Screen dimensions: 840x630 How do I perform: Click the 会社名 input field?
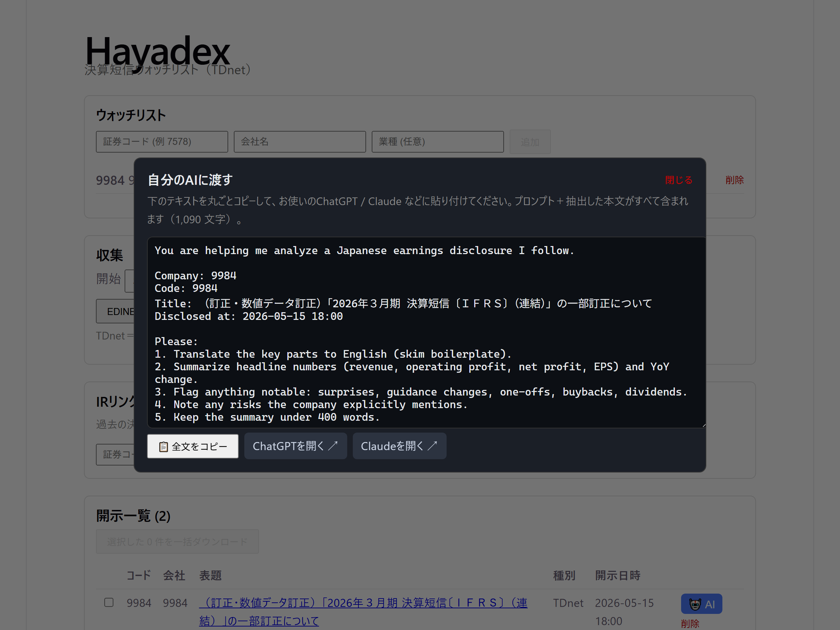[x=300, y=142]
